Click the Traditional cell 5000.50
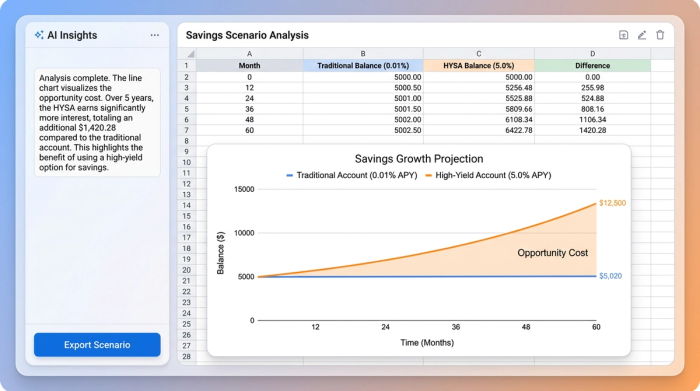Image resolution: width=700 pixels, height=391 pixels. point(363,88)
